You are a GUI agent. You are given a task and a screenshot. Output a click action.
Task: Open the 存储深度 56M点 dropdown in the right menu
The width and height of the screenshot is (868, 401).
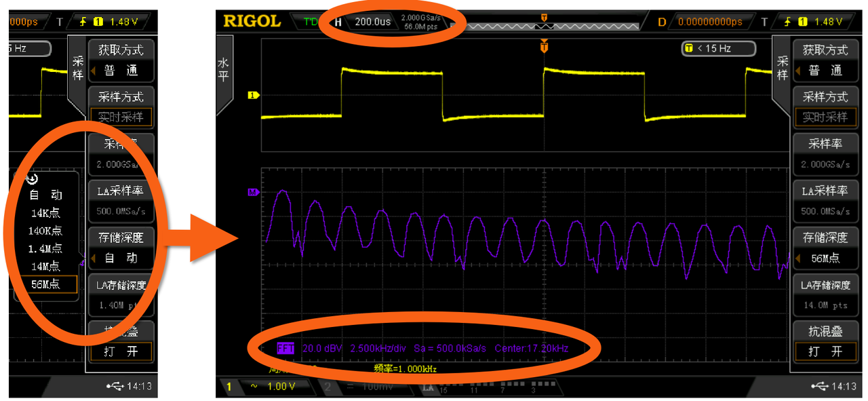tap(825, 248)
